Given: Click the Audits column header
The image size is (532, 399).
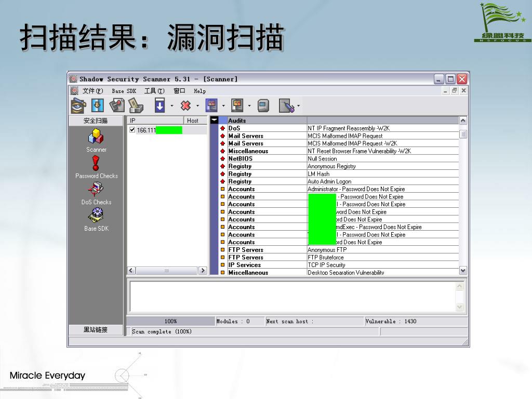Looking at the screenshot, I should [267, 121].
